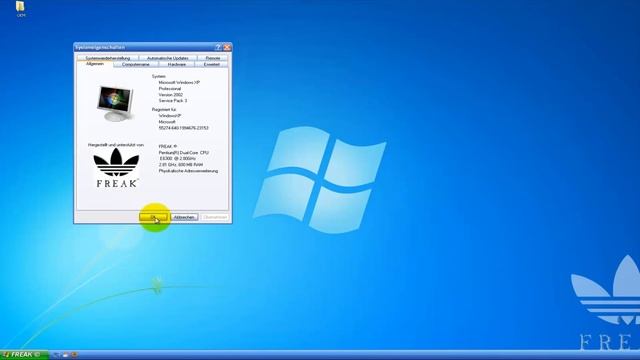Viewport: 640px width, 360px height.
Task: Click the greyed Übernehmen button
Action: tap(215, 217)
